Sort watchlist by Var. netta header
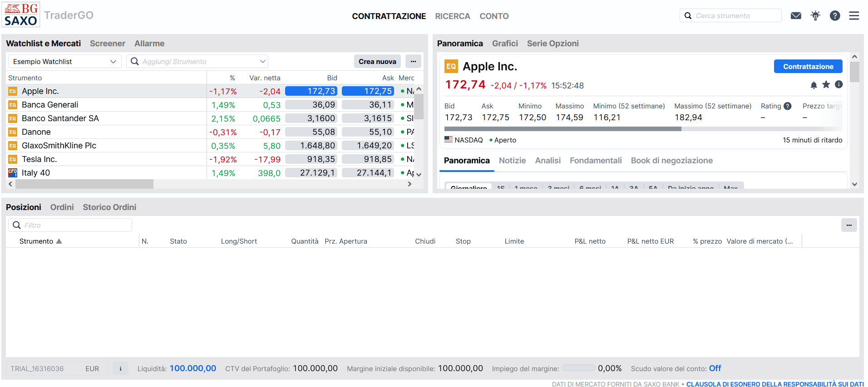 [x=265, y=78]
